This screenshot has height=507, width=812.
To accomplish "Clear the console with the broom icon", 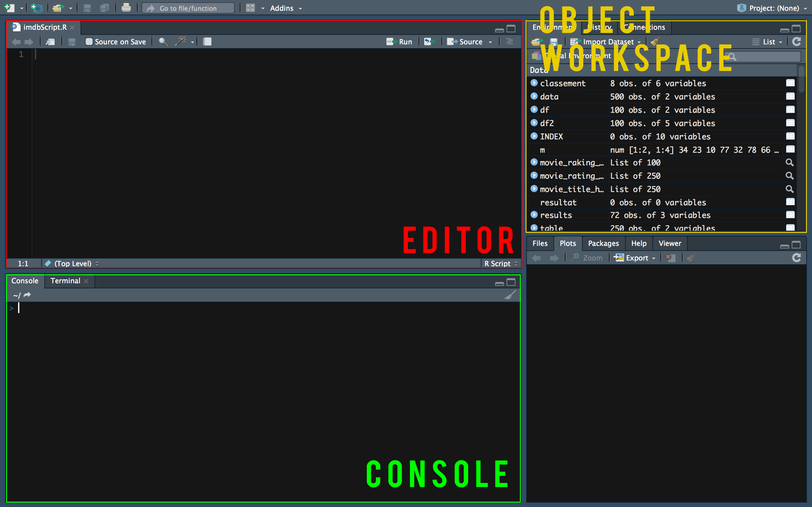I will coord(510,295).
